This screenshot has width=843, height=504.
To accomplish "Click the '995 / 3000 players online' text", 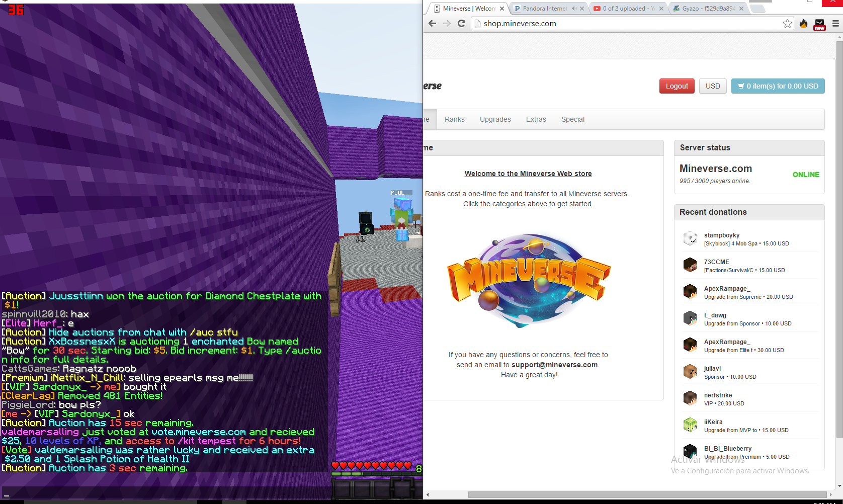I will tap(715, 181).
